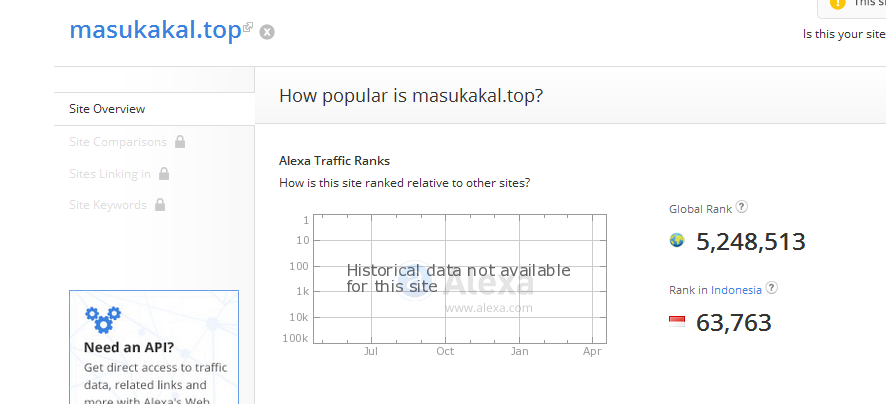
Task: Click the Global Rank help question mark
Action: tap(742, 208)
